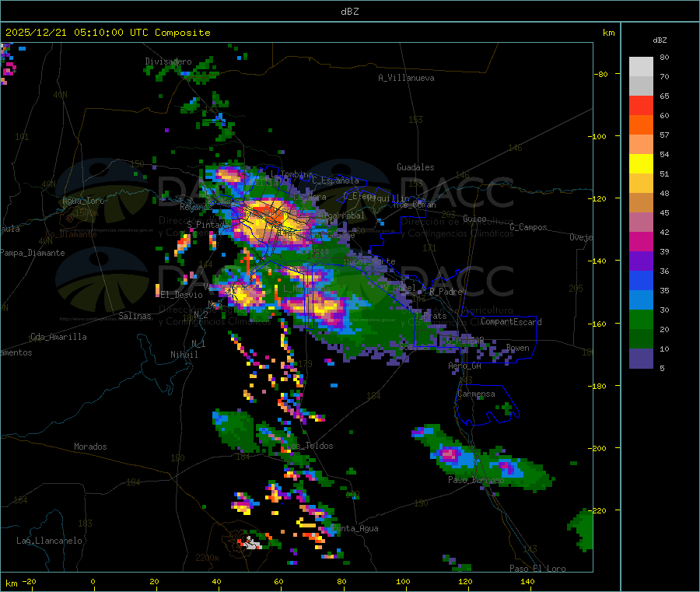700x592 pixels.
Task: Select the purple-gray 5 dBZ legend swatch
Action: tap(641, 359)
